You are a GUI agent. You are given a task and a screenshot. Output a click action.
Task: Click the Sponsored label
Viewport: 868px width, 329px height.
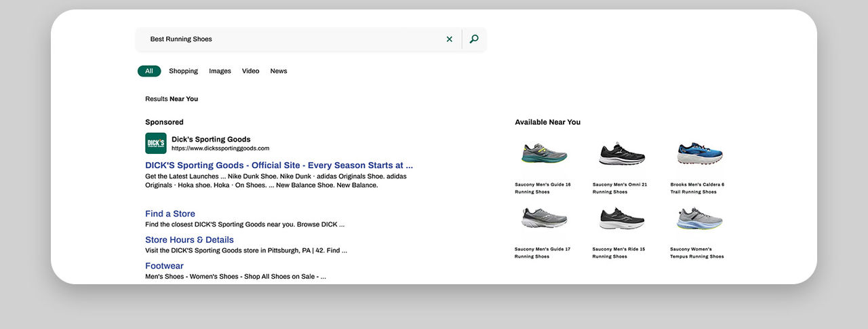point(164,122)
